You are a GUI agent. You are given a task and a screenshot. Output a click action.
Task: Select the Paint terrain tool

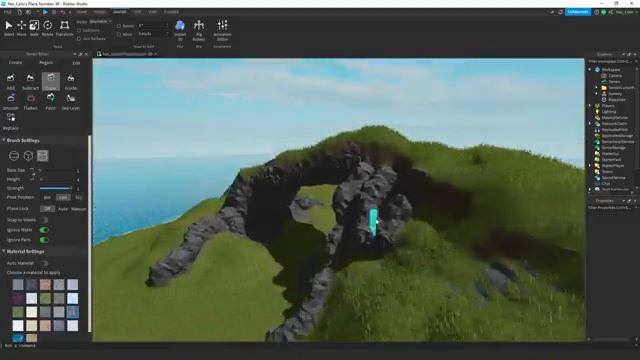pyautogui.click(x=51, y=102)
